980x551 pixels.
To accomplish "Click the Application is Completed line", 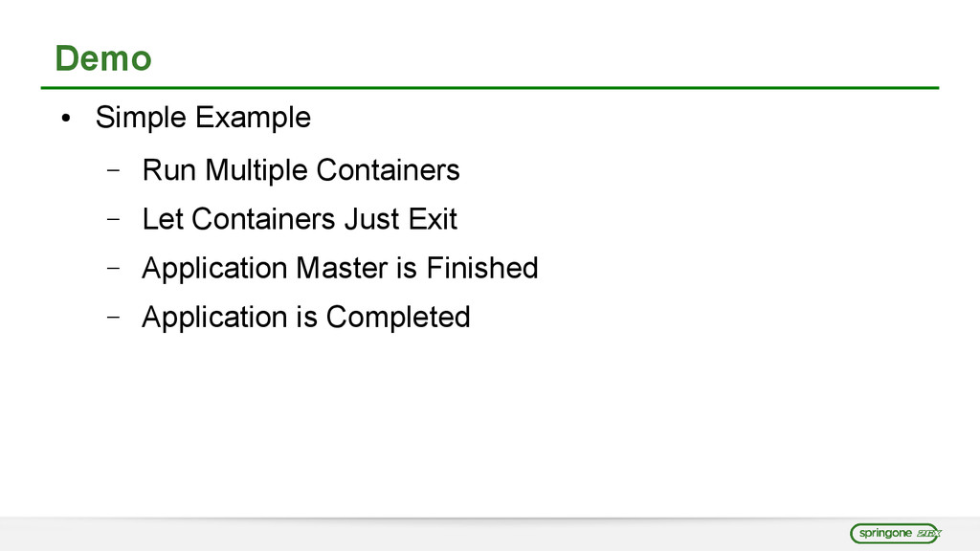I will coord(305,317).
